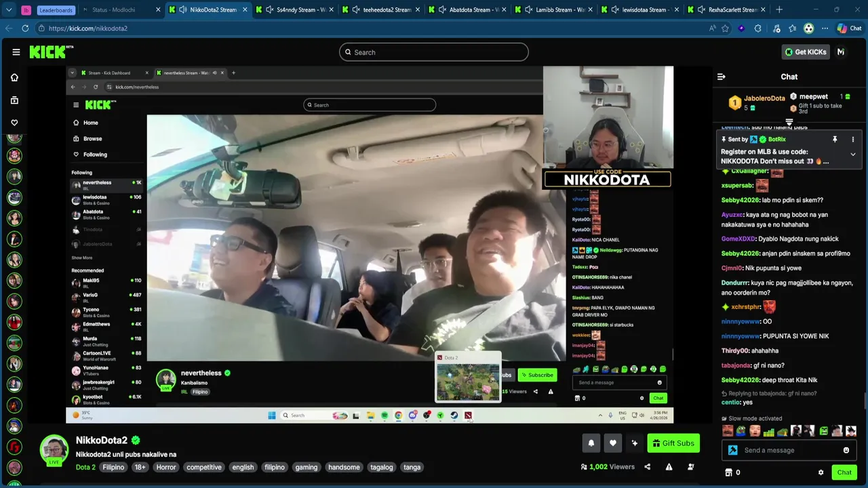
Task: Click the sparkle icon beside Gift Subs
Action: coord(634,443)
